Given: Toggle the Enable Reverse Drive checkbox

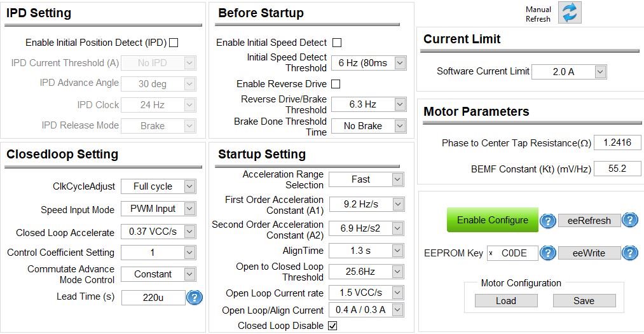Looking at the screenshot, I should click(336, 84).
